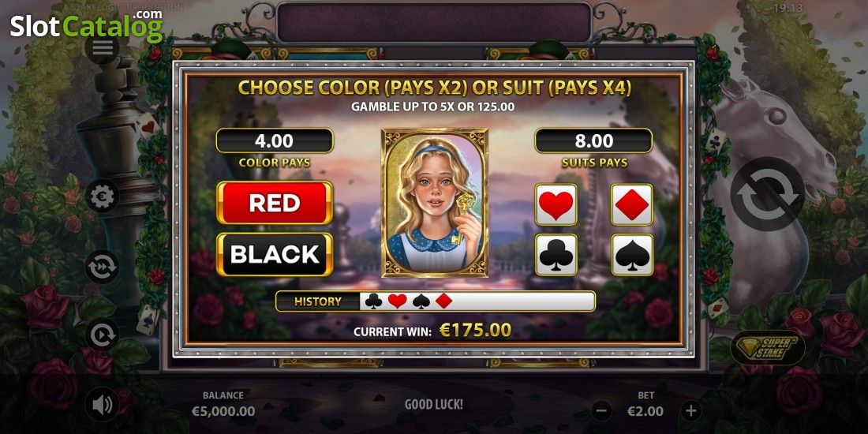Click the Alice gamble card

pyautogui.click(x=435, y=203)
